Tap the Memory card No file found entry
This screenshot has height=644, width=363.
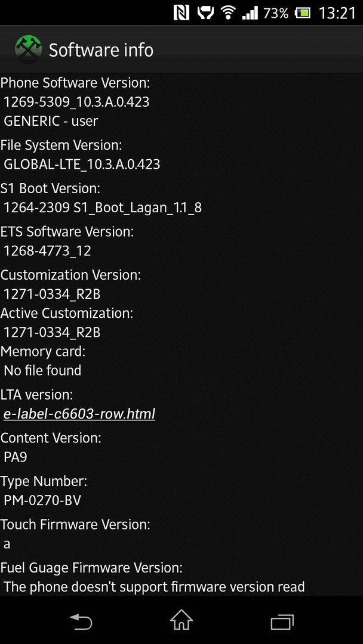point(42,370)
